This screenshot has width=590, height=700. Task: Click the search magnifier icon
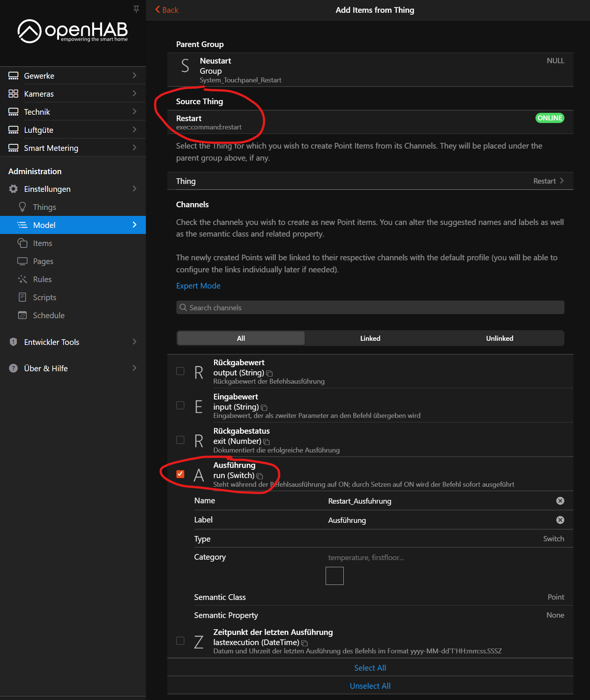(183, 307)
